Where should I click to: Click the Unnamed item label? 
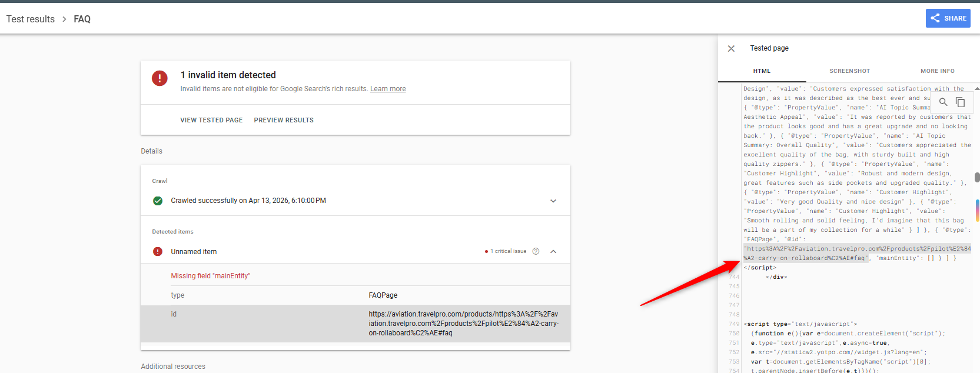[194, 252]
